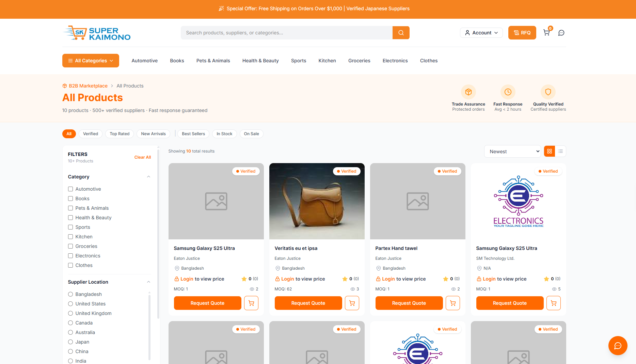This screenshot has height=364, width=636.
Task: Click in the product search field
Action: click(x=287, y=33)
